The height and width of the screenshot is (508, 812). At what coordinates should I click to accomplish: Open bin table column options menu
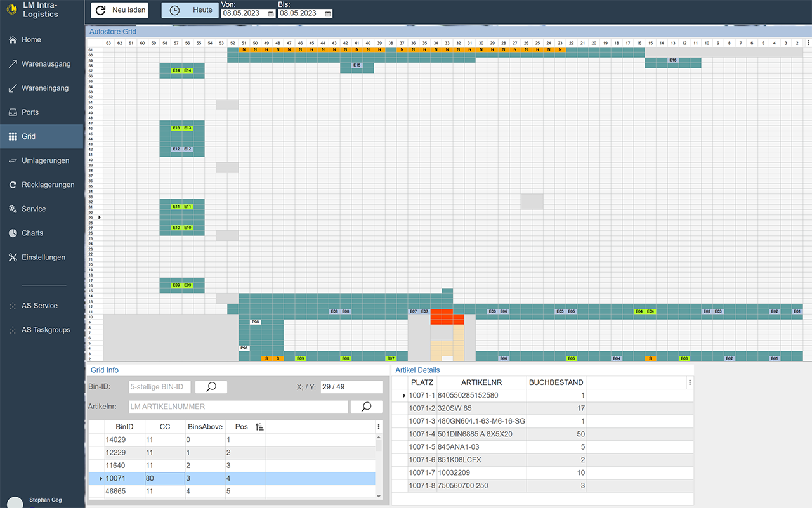[x=379, y=427]
